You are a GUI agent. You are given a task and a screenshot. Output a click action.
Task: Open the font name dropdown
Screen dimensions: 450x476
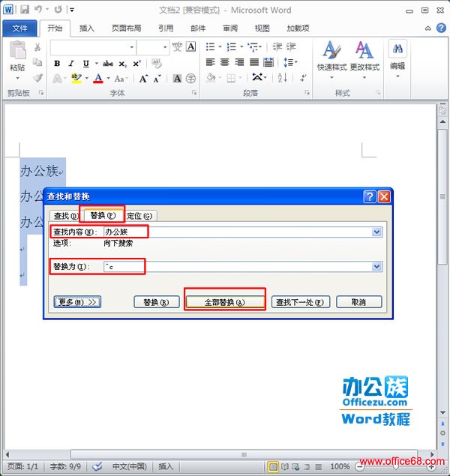click(x=131, y=47)
